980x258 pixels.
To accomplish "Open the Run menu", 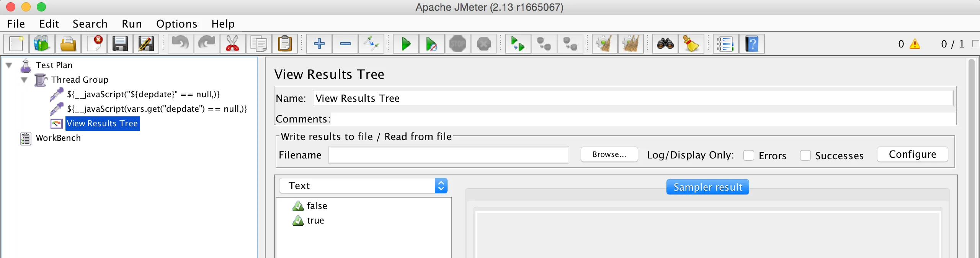I will (132, 24).
